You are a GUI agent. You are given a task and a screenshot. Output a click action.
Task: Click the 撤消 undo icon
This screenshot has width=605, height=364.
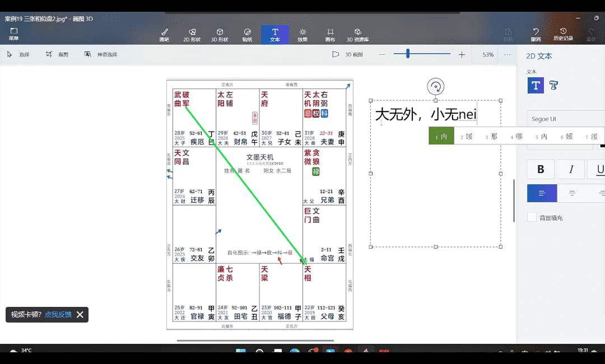click(536, 35)
